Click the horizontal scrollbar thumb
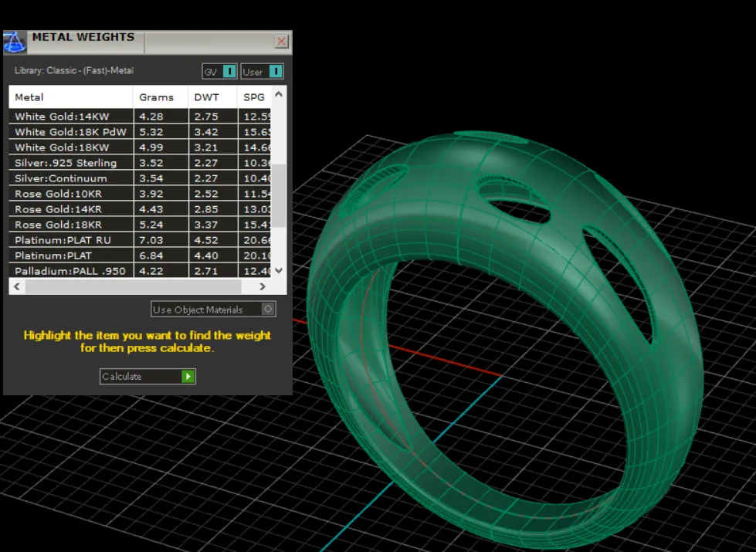 point(133,286)
